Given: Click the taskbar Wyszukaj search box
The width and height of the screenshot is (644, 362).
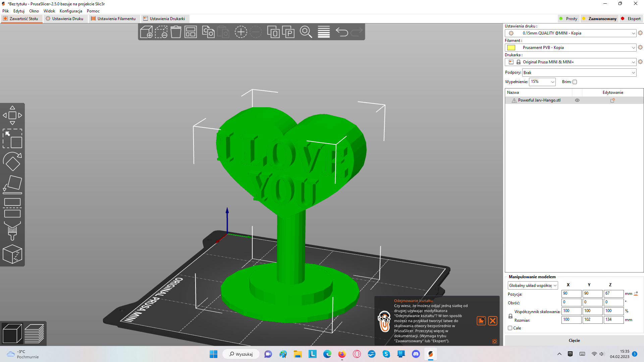Looking at the screenshot, I should (241, 354).
